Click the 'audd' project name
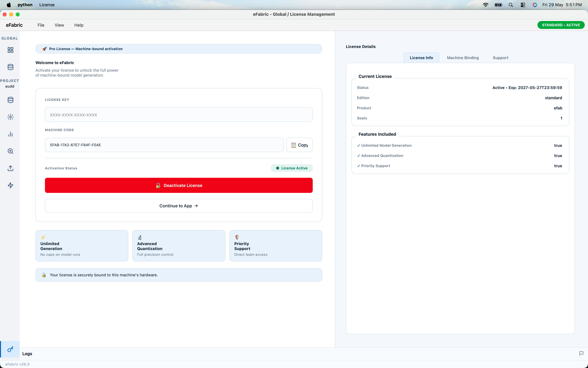 point(10,86)
